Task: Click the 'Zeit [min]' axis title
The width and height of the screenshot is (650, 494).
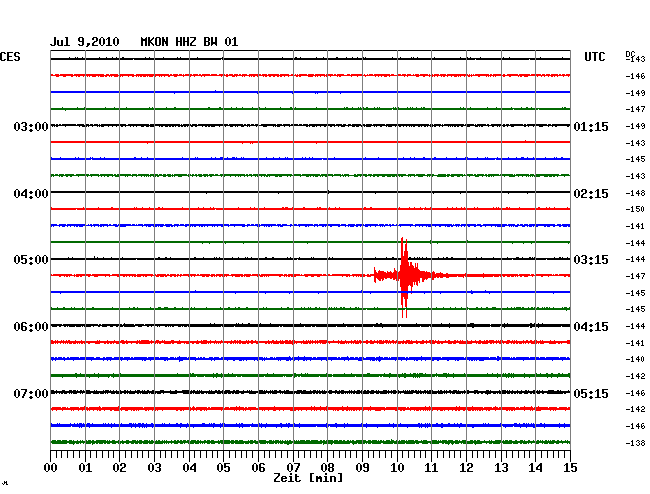Action: [x=308, y=478]
